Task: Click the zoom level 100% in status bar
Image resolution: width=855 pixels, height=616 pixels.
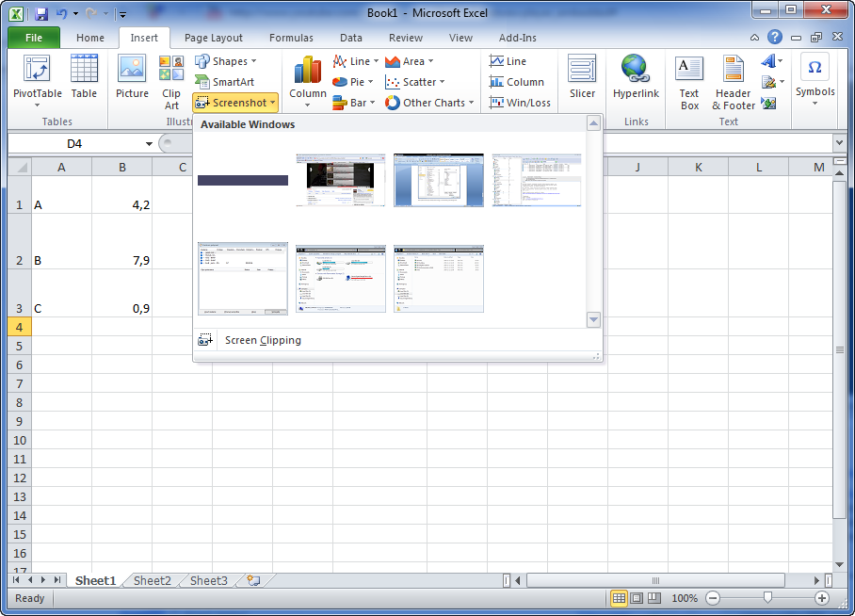Action: (x=685, y=598)
